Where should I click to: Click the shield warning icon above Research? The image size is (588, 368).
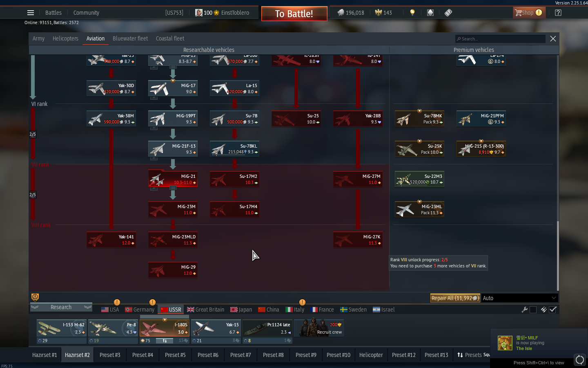click(x=35, y=297)
